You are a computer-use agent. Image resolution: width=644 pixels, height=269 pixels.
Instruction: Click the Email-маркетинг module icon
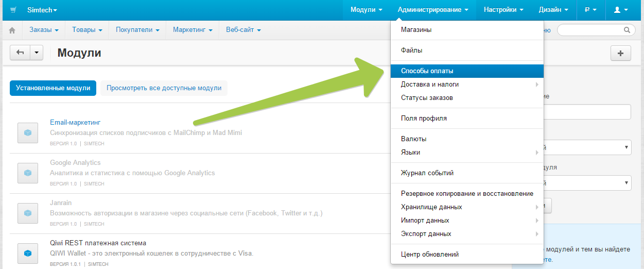(x=28, y=132)
